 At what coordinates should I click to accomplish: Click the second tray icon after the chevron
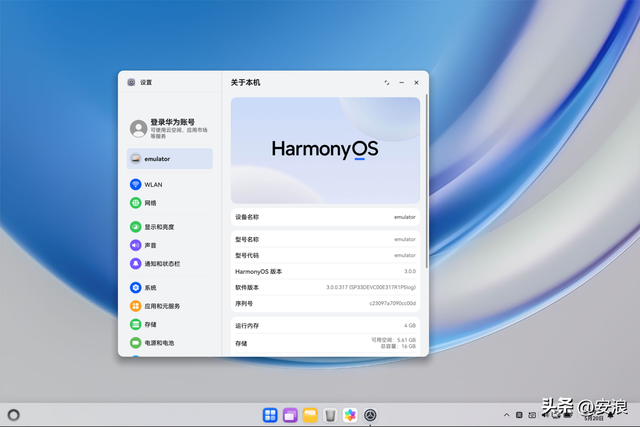pyautogui.click(x=532, y=415)
